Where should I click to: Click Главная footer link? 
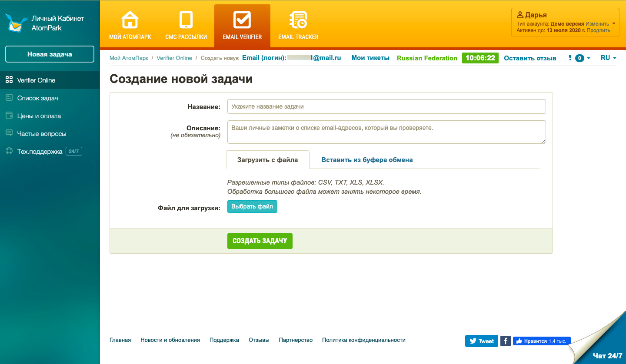(x=120, y=340)
